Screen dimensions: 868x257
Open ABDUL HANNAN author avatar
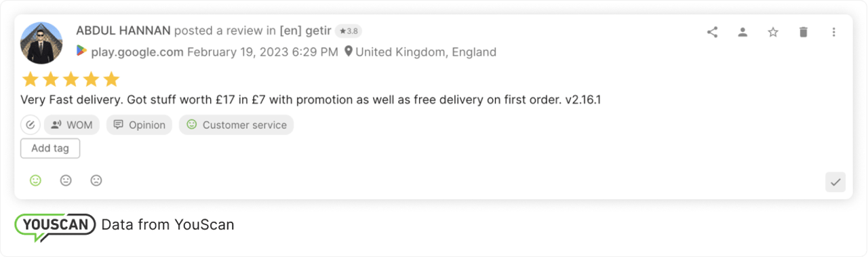[x=41, y=42]
